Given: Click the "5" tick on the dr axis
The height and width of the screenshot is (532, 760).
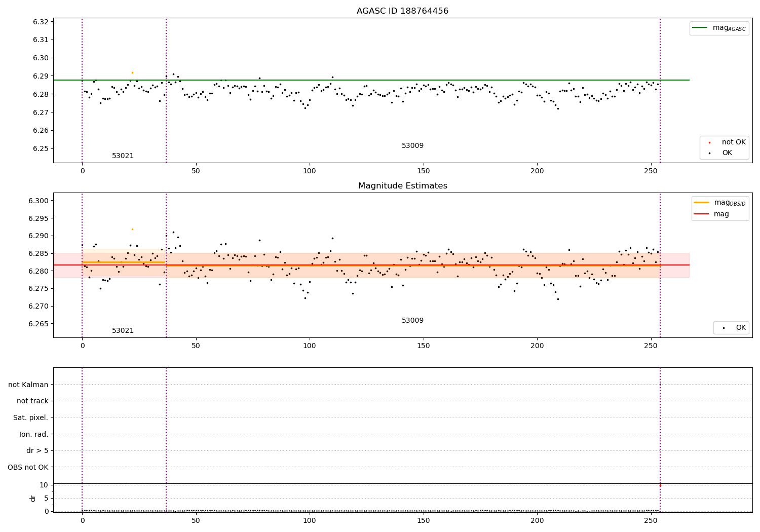Looking at the screenshot, I should (x=46, y=498).
